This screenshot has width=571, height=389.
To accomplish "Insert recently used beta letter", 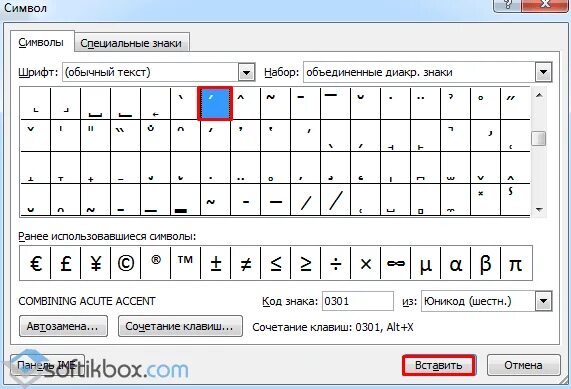I will tap(485, 263).
